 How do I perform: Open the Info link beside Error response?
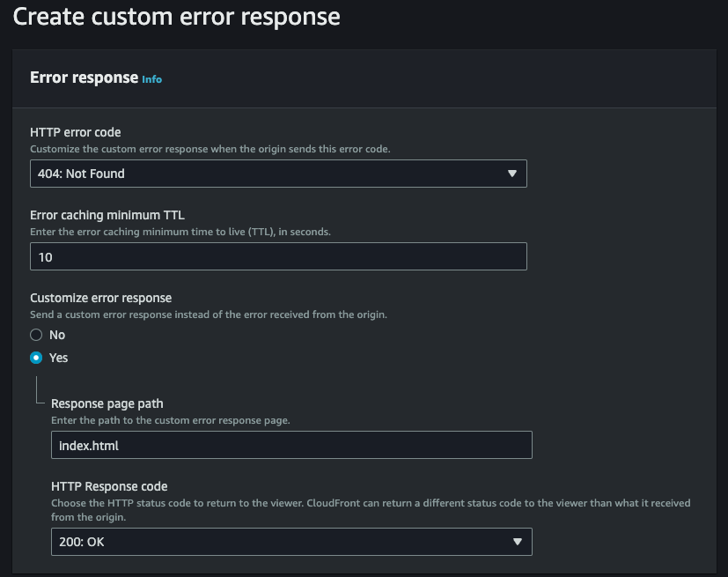click(151, 79)
